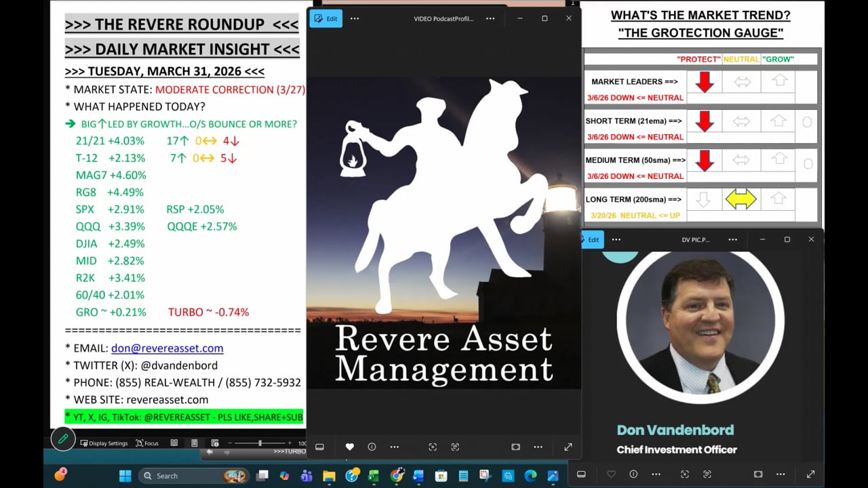This screenshot has height=488, width=868.
Task: Open the menu beside fit to window in the VIDEO PodcastProfile window
Action: coord(538,447)
